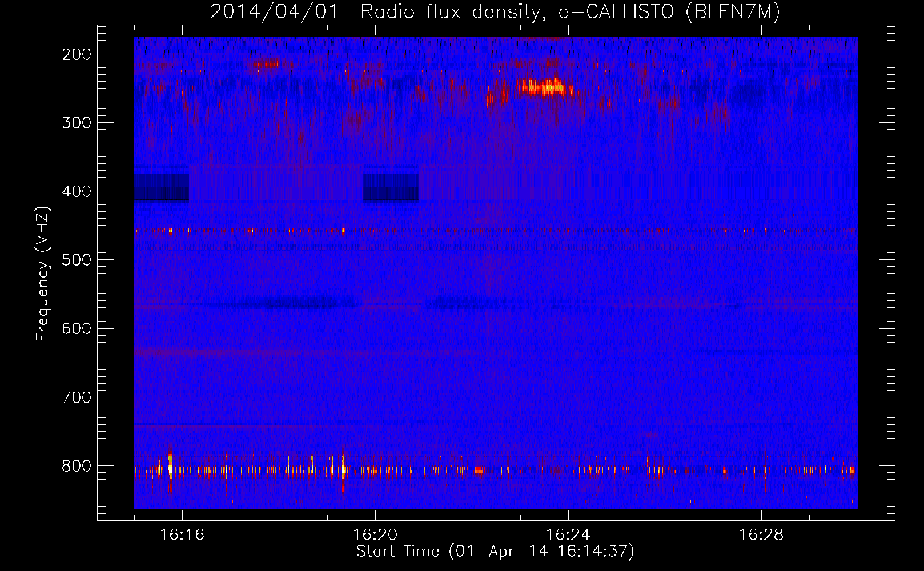Click the '16:20' time axis label
The width and height of the screenshot is (924, 571).
click(375, 535)
